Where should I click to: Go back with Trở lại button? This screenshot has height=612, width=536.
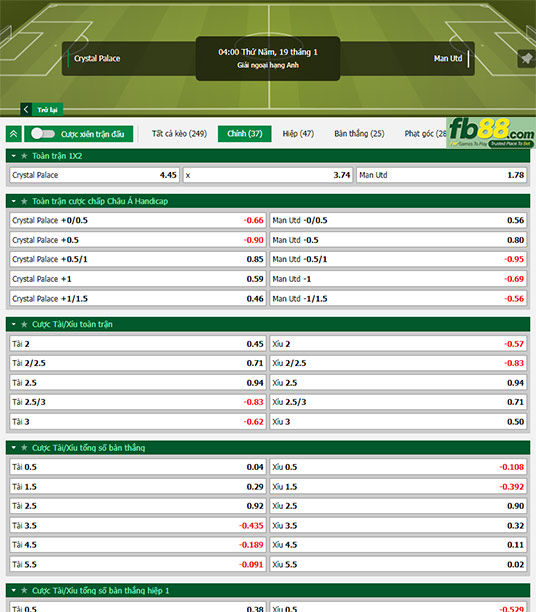tap(42, 110)
